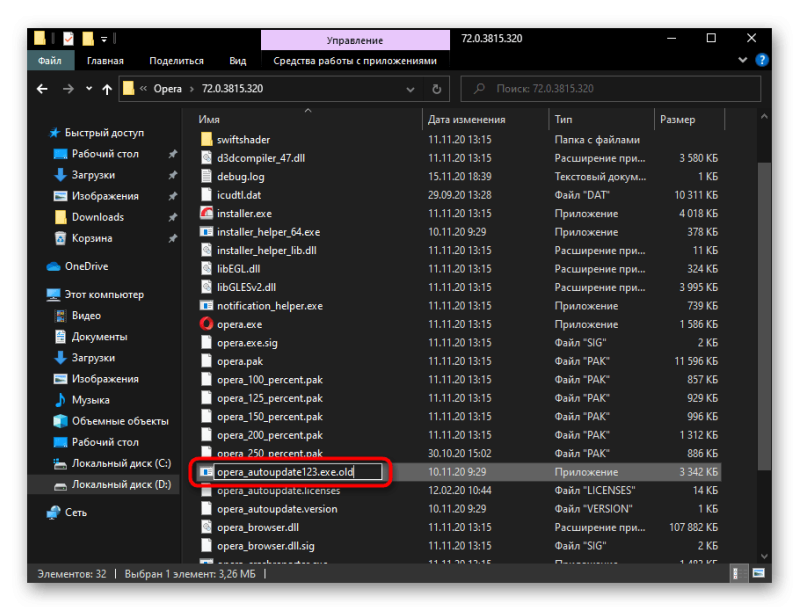
Task: Switch to the Главная ribbon tab
Action: [x=105, y=61]
